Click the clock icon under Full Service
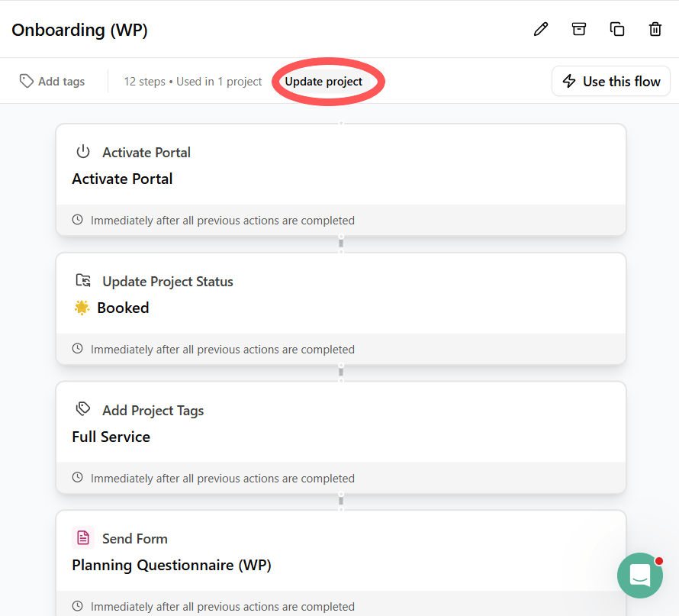This screenshot has height=616, width=679. click(x=78, y=478)
